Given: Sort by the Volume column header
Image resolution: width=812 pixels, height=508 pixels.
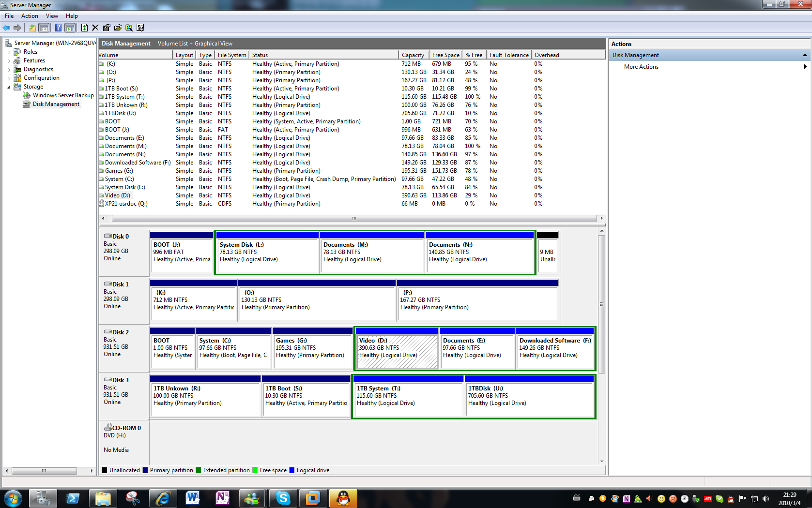Looking at the screenshot, I should (136, 55).
